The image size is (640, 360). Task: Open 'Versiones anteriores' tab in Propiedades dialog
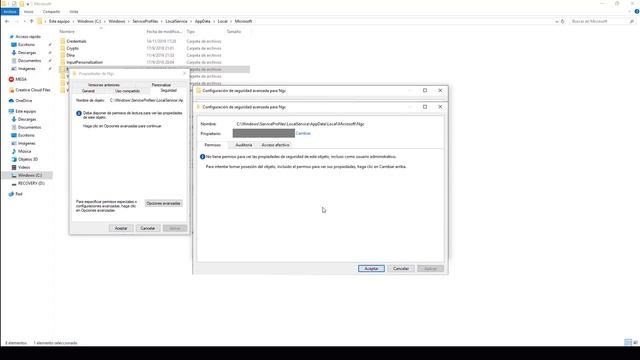(104, 85)
